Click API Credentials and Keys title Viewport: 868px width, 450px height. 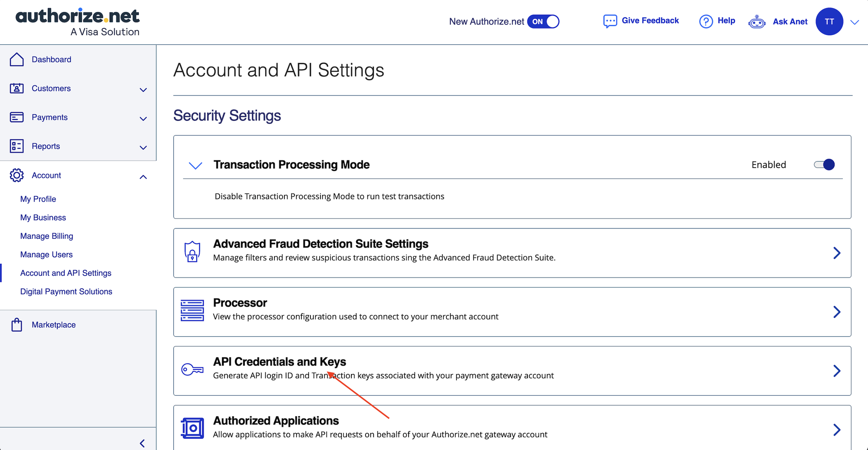tap(279, 362)
